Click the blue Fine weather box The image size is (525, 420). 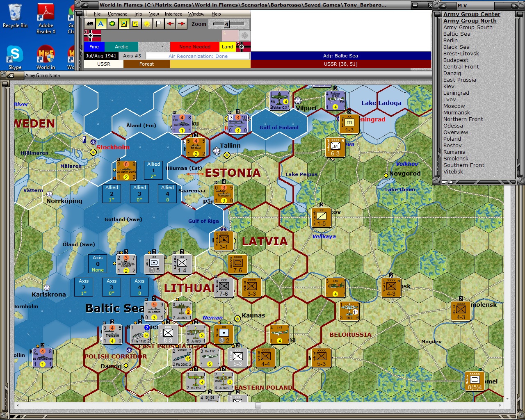[x=94, y=47]
